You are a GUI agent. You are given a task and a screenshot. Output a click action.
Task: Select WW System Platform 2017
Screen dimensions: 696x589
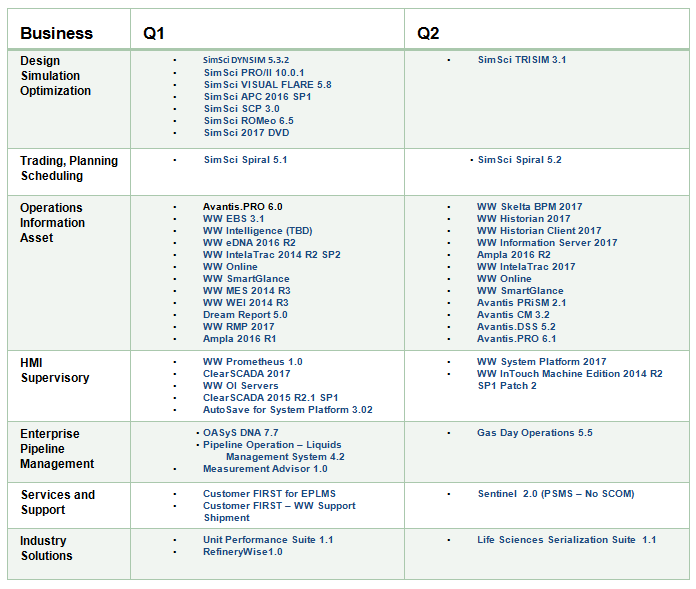click(x=542, y=361)
